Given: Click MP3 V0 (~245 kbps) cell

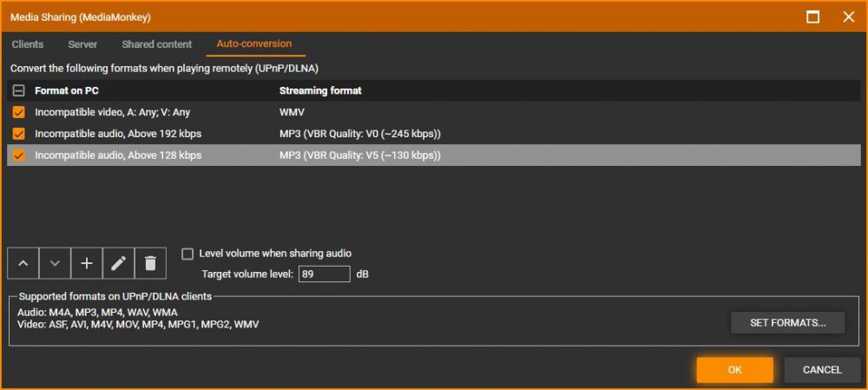Looking at the screenshot, I should tap(360, 134).
